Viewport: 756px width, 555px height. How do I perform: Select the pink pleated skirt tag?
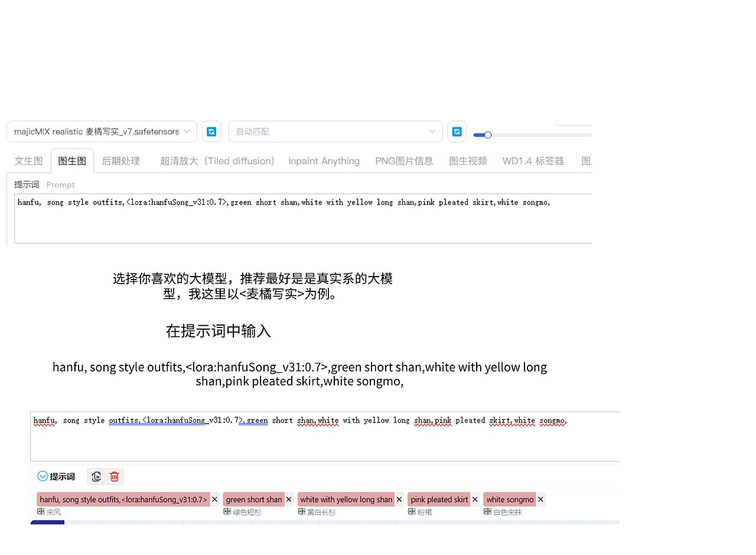point(439,499)
